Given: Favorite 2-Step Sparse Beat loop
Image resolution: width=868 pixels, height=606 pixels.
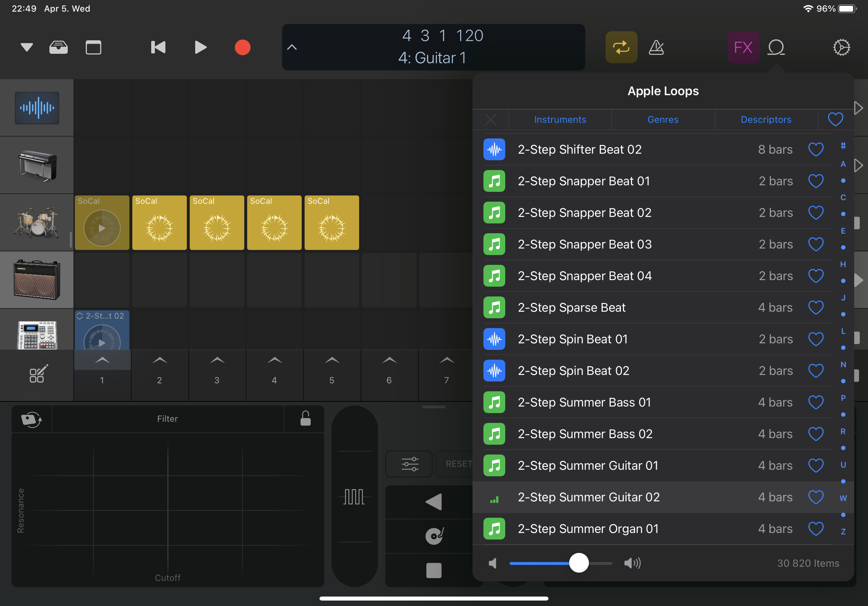Looking at the screenshot, I should pyautogui.click(x=815, y=307).
